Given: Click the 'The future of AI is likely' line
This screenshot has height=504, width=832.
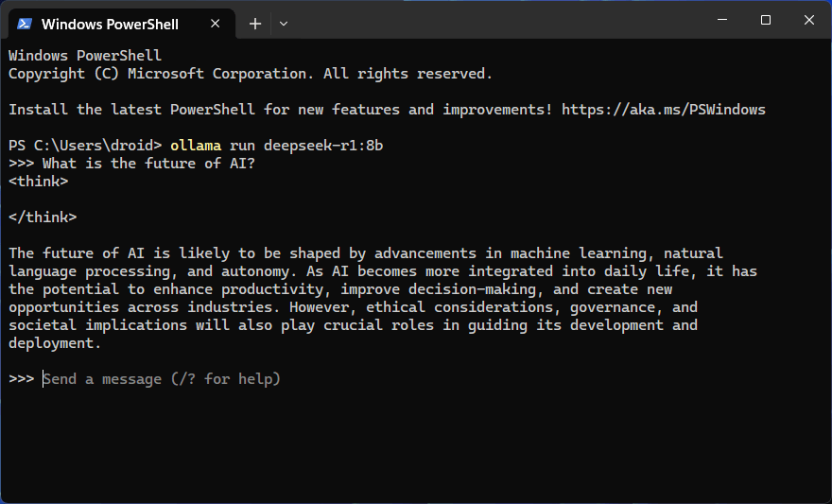Looking at the screenshot, I should point(366,253).
